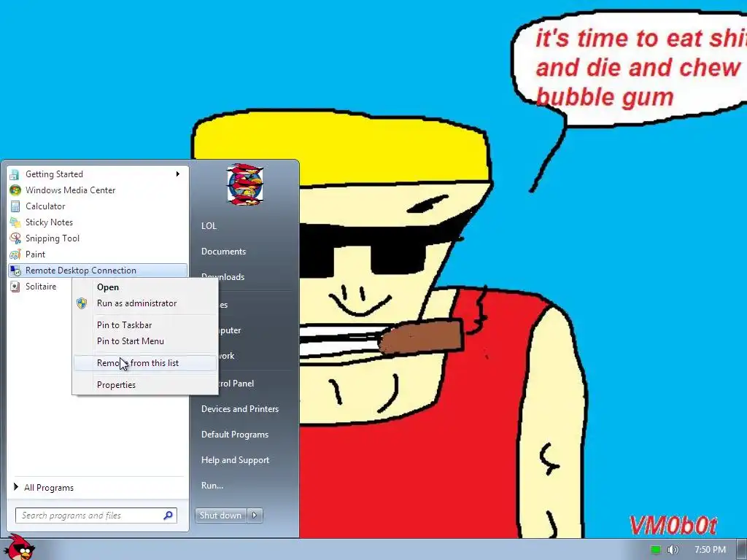Launch Sticky Notes entry
This screenshot has width=747, height=560.
click(98, 222)
